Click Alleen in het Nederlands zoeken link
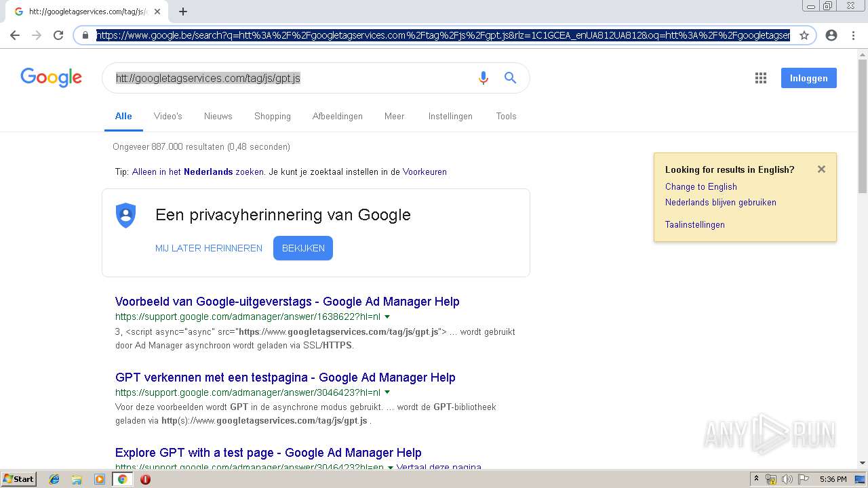 pos(198,171)
